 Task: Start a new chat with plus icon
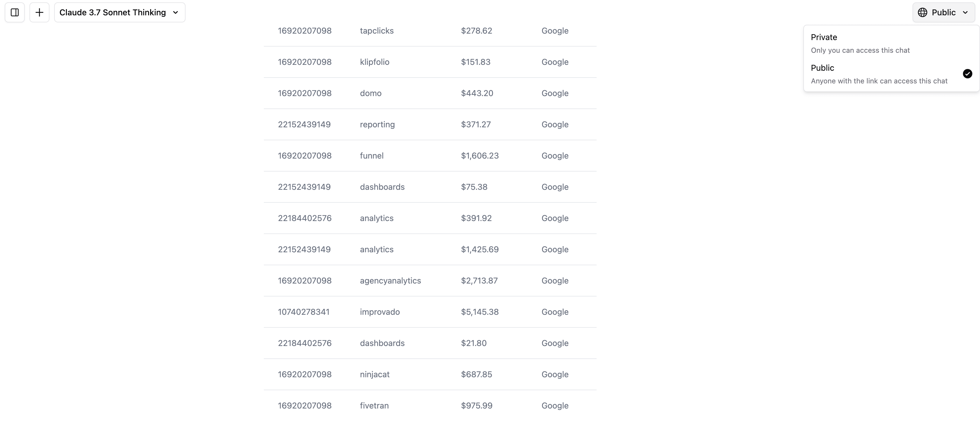click(39, 13)
